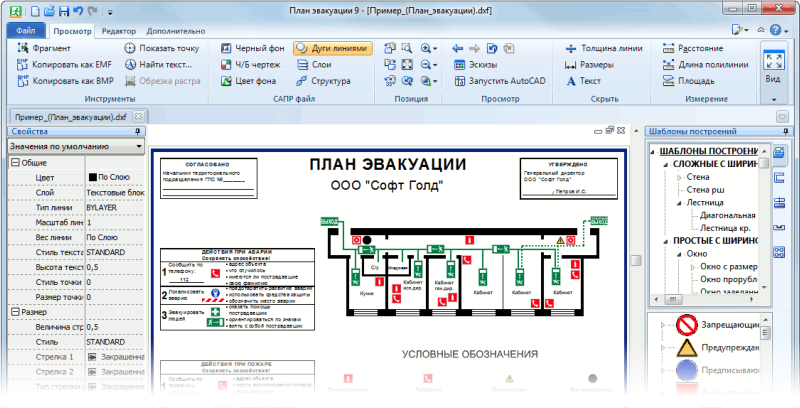The width and height of the screenshot is (800, 408).
Task: Open zoom out dropdown arrow
Action: coord(435,65)
